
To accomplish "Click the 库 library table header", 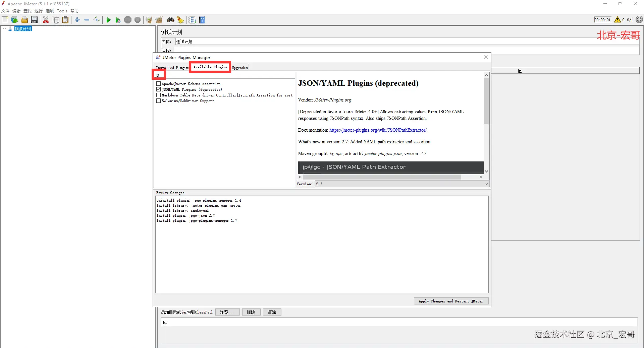I will 399,323.
